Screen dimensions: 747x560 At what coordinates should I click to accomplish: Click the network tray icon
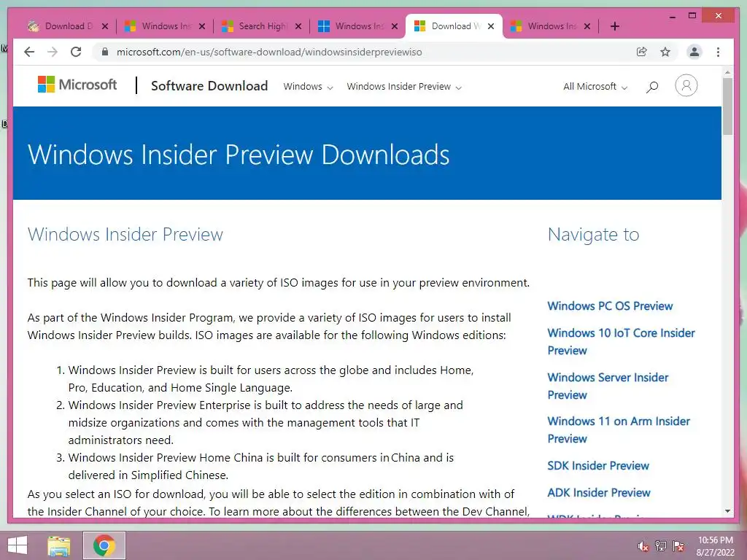pyautogui.click(x=661, y=546)
